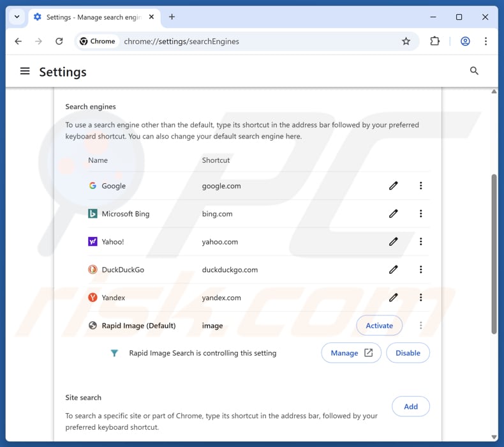Viewport: 504px width, 447px height.
Task: Edit the DuckDuckGo search engine
Action: point(394,269)
